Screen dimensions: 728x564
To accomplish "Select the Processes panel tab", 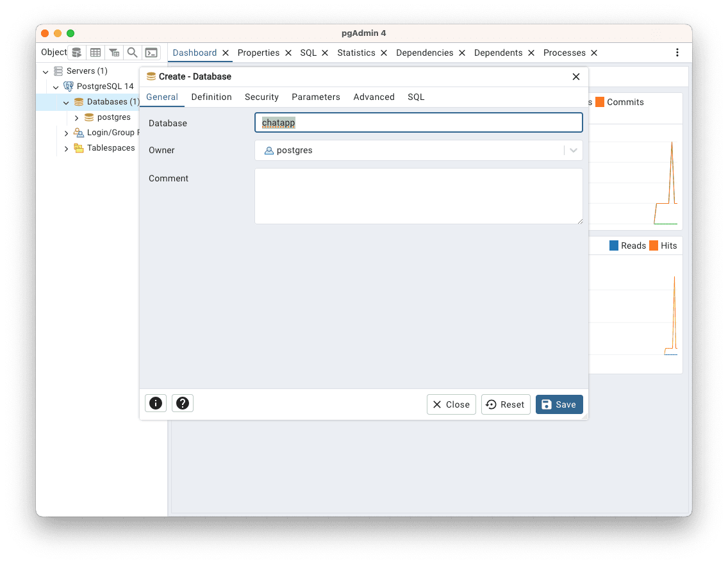I will [x=564, y=53].
